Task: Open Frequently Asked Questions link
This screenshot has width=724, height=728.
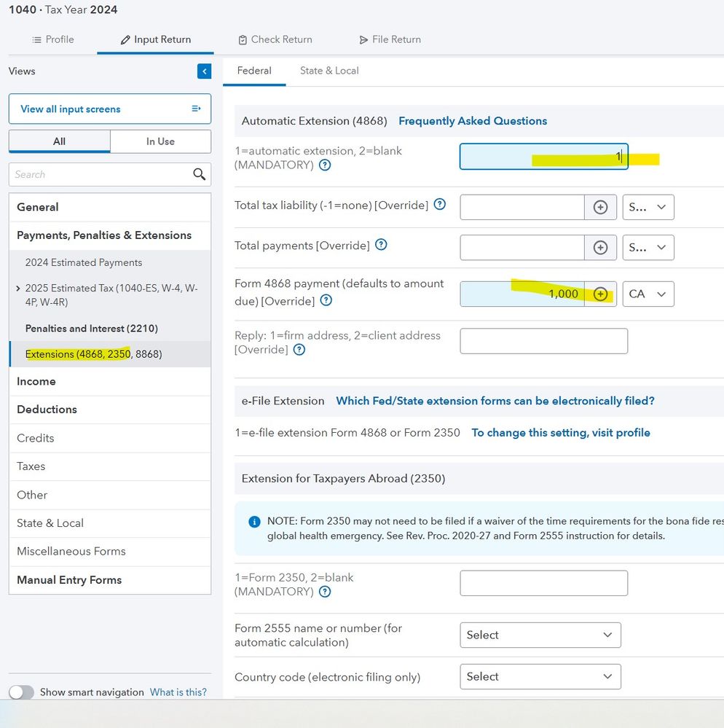Action: point(472,121)
